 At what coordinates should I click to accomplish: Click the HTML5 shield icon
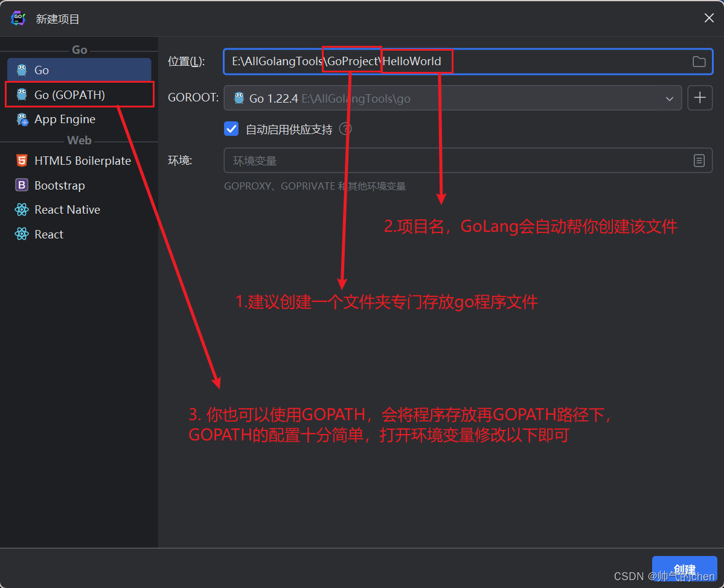tap(22, 161)
